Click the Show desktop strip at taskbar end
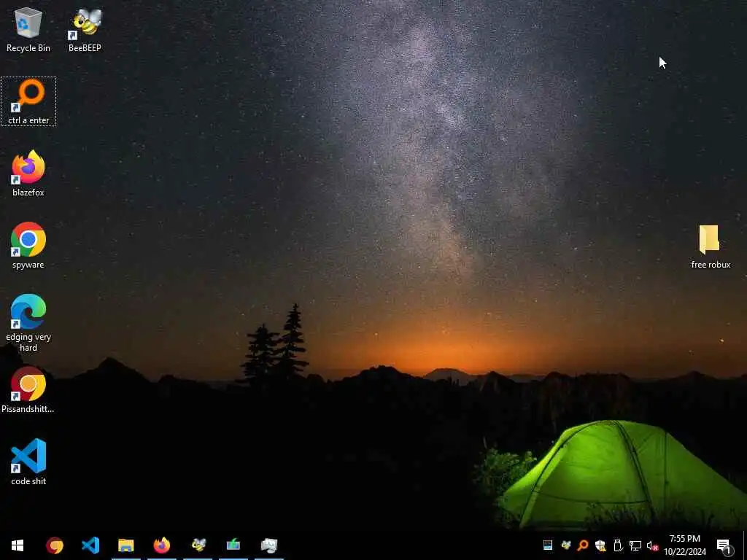The height and width of the screenshot is (560, 747). pos(745,545)
